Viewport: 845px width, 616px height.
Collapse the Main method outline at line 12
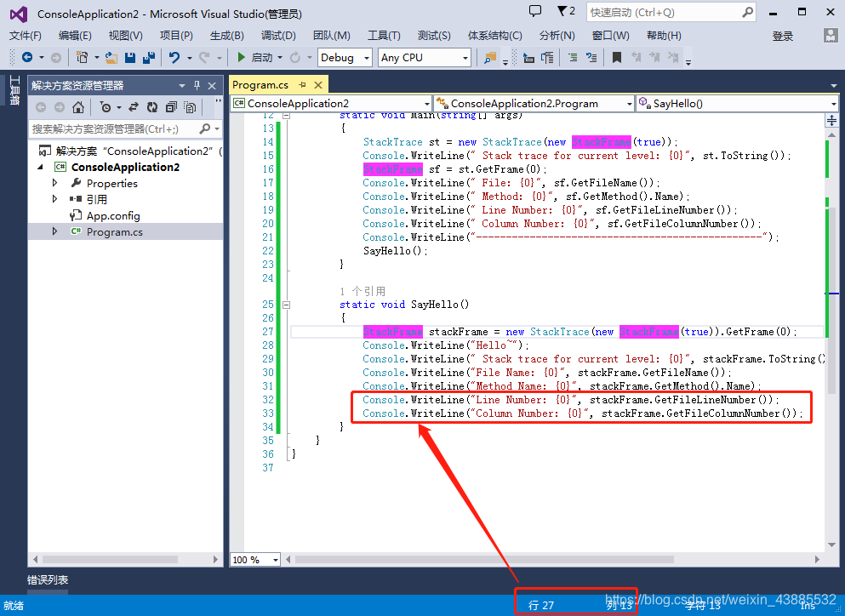[287, 116]
